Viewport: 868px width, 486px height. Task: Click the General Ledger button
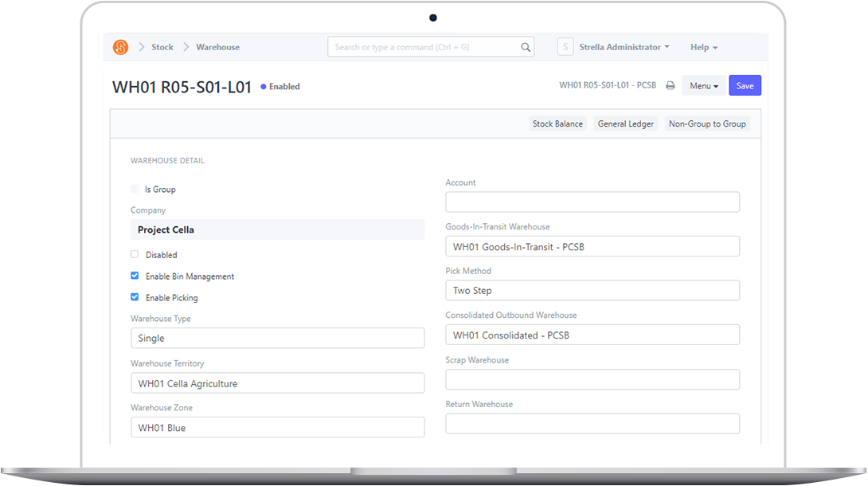point(626,123)
